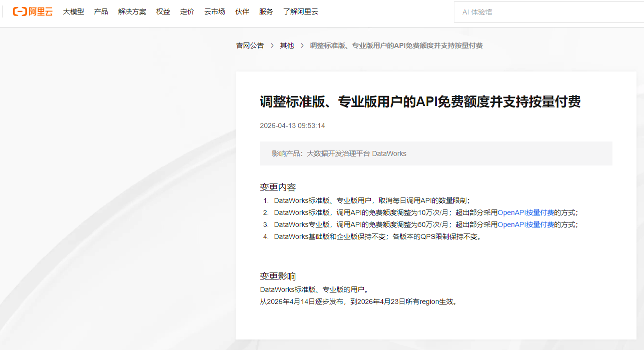Screen dimensions: 644x350
Task: Click breadcrumb arrow after 官网公告
Action: pyautogui.click(x=272, y=45)
